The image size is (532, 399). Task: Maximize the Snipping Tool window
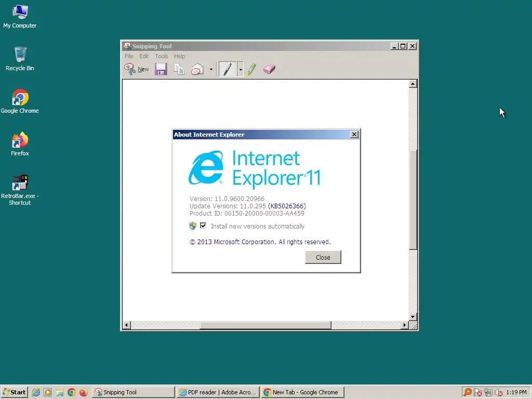pyautogui.click(x=403, y=46)
